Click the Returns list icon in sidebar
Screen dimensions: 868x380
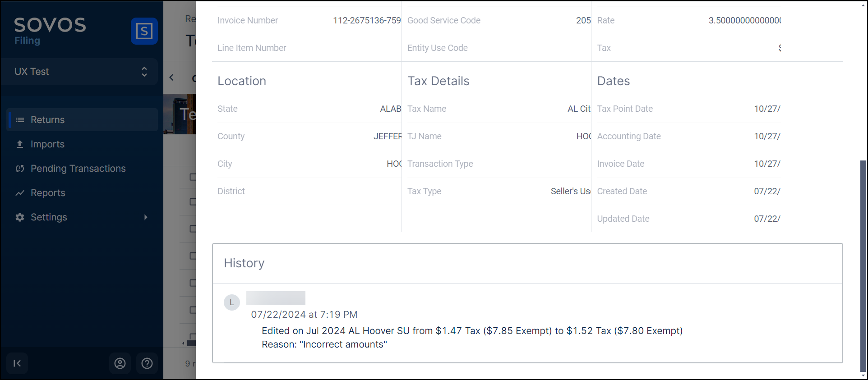(20, 120)
